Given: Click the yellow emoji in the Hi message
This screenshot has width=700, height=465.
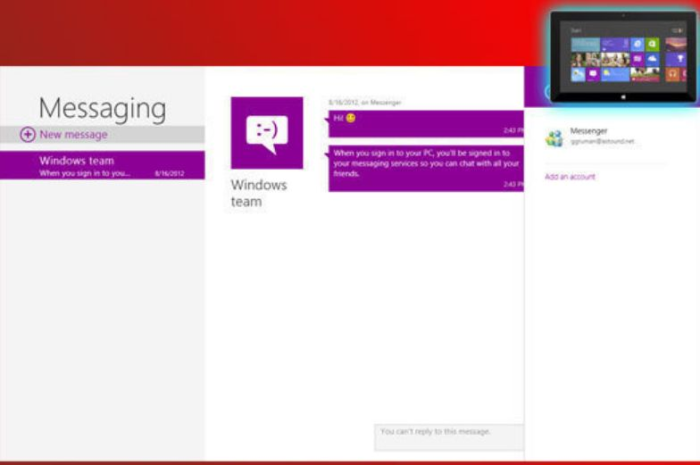Looking at the screenshot, I should point(350,118).
